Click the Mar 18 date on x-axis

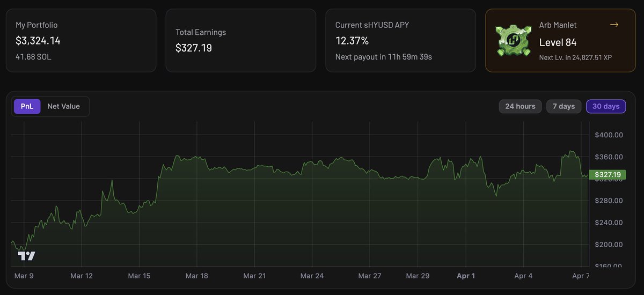coord(197,276)
